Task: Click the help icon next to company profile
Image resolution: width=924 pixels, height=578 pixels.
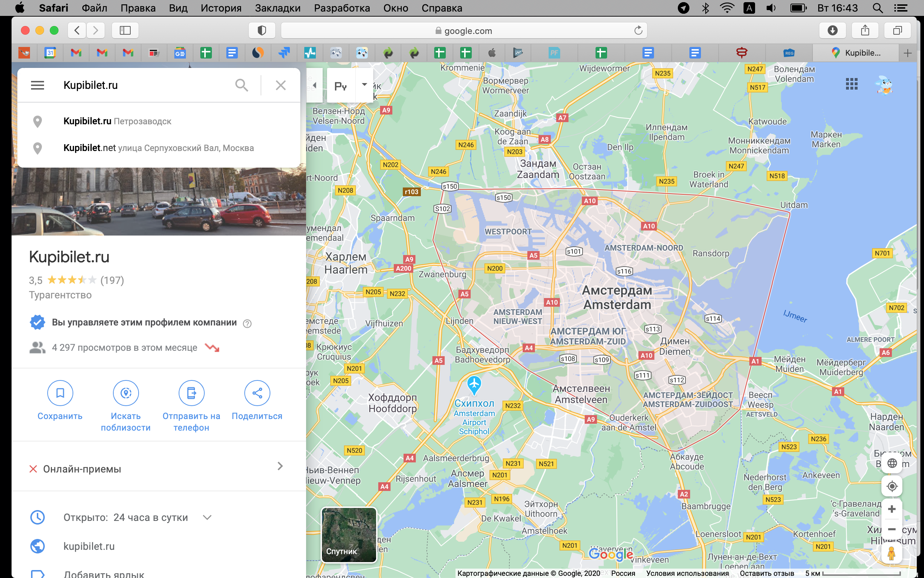Action: pos(247,323)
